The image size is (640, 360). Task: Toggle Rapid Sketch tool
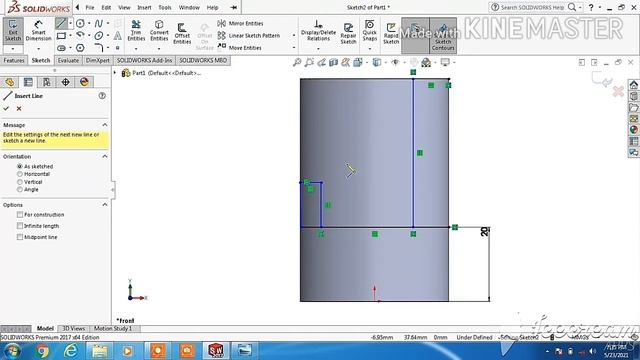391,33
